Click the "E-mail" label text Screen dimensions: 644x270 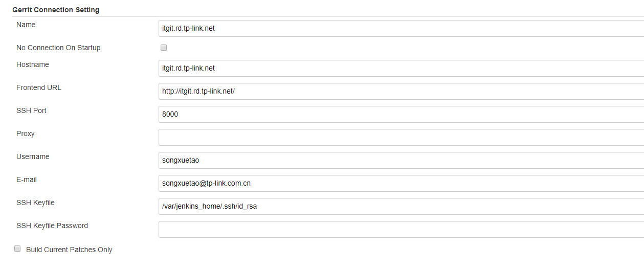tap(27, 179)
